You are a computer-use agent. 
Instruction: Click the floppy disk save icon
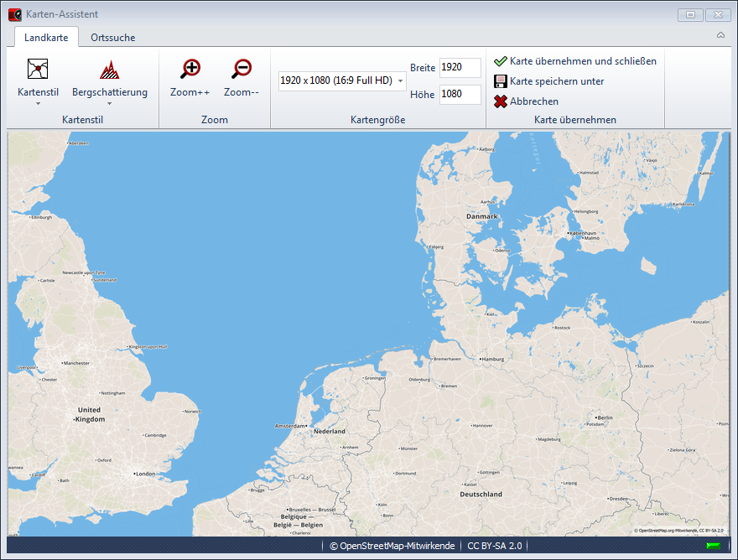tap(501, 81)
